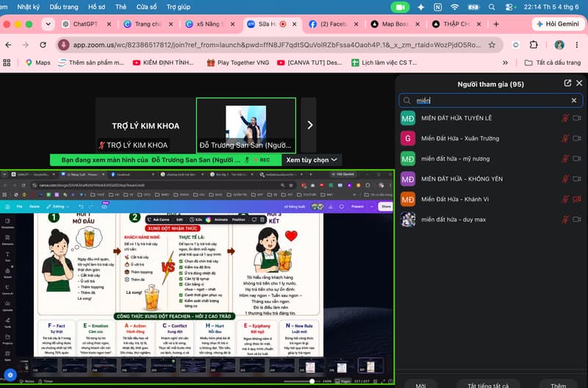588x388 pixels.
Task: Open Xem tùy chọn view options dropdown
Action: (x=312, y=159)
